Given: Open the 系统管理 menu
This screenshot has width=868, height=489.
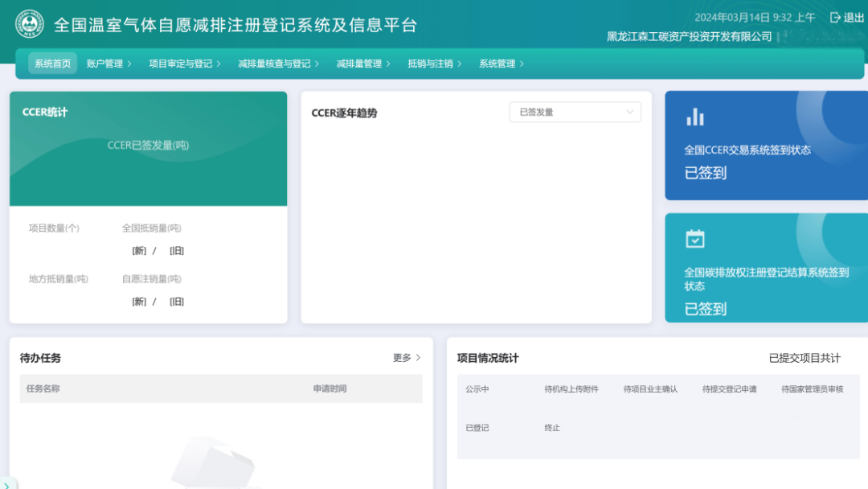Looking at the screenshot, I should click(x=497, y=64).
